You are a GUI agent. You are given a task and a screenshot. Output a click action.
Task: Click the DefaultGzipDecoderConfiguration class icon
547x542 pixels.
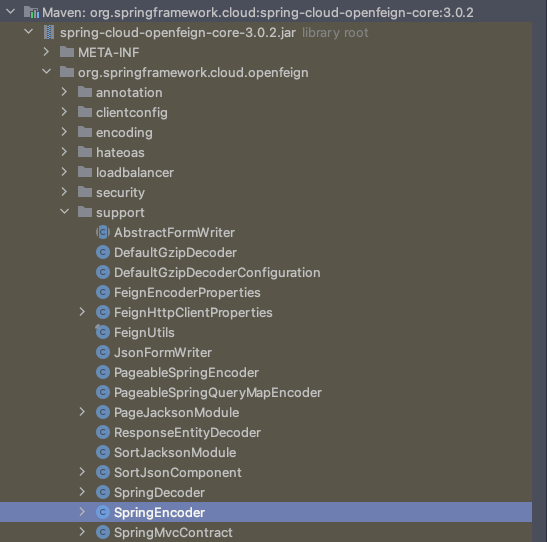103,272
